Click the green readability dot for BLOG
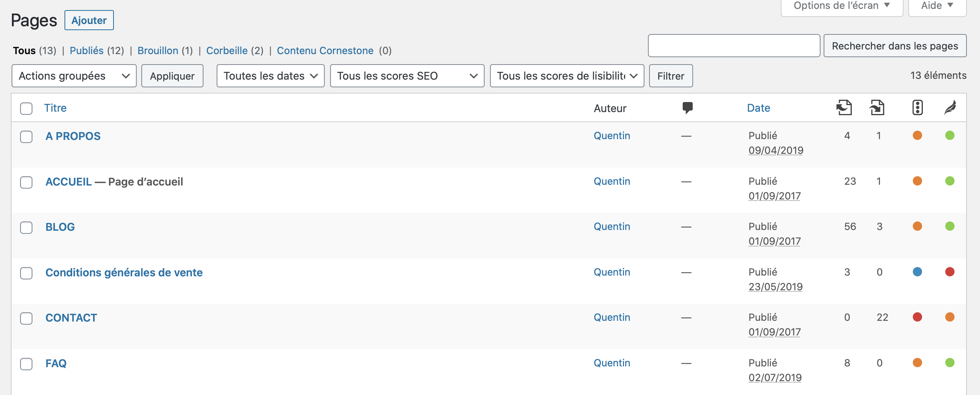Image resolution: width=980 pixels, height=395 pixels. pos(950,226)
